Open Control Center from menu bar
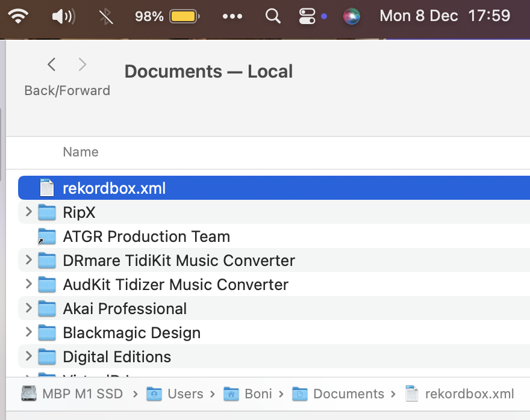The image size is (530, 420). click(307, 16)
